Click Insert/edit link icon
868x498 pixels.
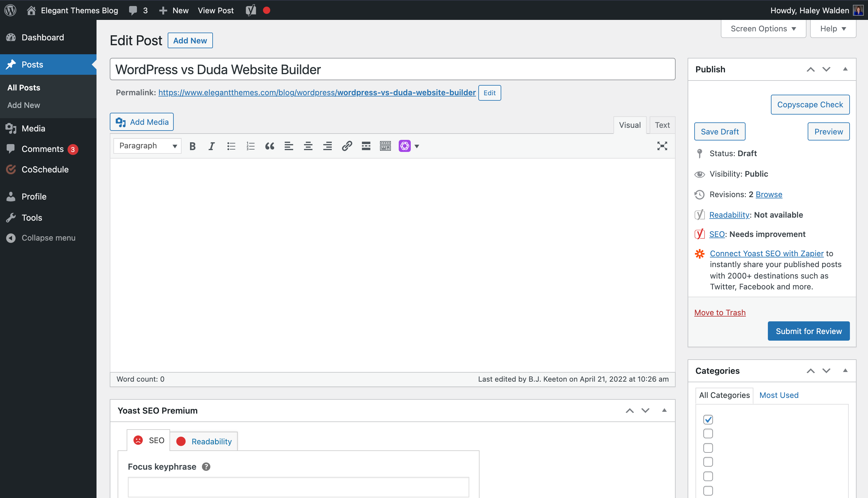tap(347, 146)
